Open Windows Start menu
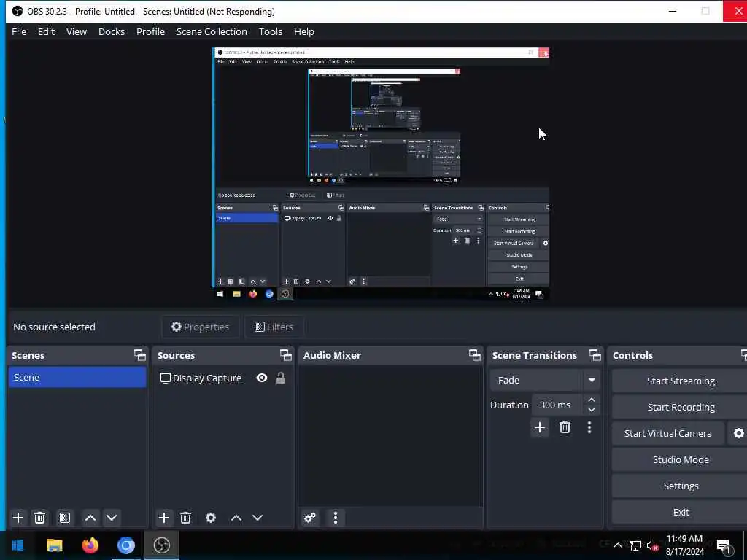 tap(18, 545)
